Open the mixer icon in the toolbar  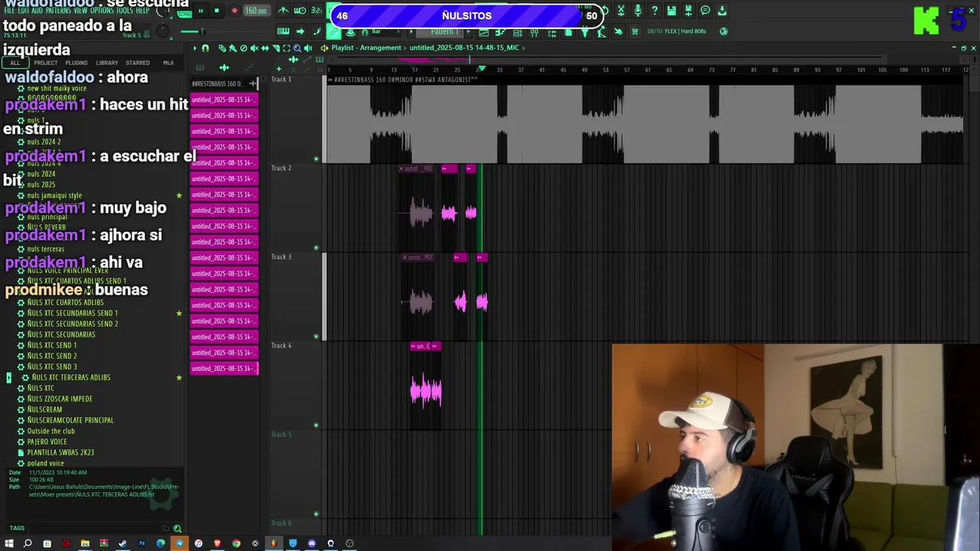coord(534,32)
